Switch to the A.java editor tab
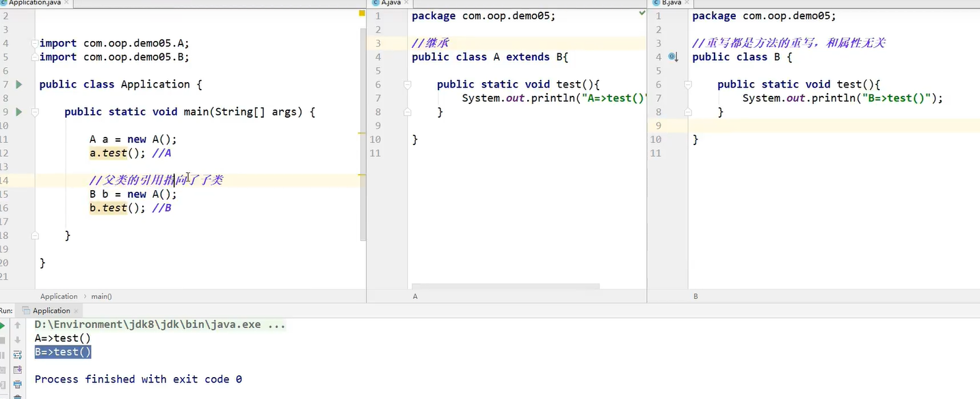 [390, 3]
